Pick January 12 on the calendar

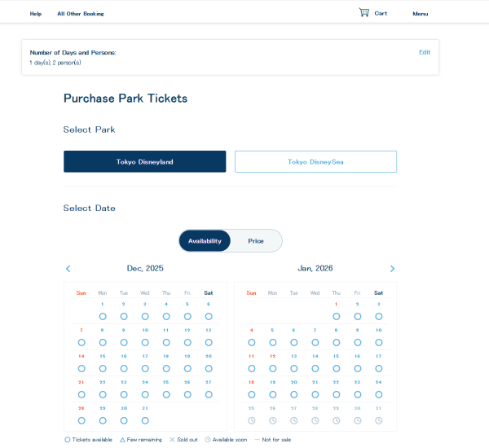pos(272,368)
